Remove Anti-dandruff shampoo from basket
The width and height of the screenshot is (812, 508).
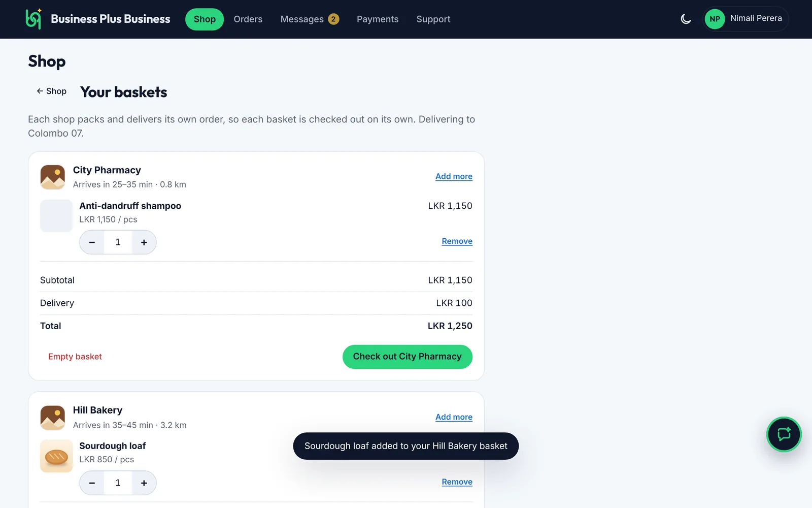pos(457,241)
